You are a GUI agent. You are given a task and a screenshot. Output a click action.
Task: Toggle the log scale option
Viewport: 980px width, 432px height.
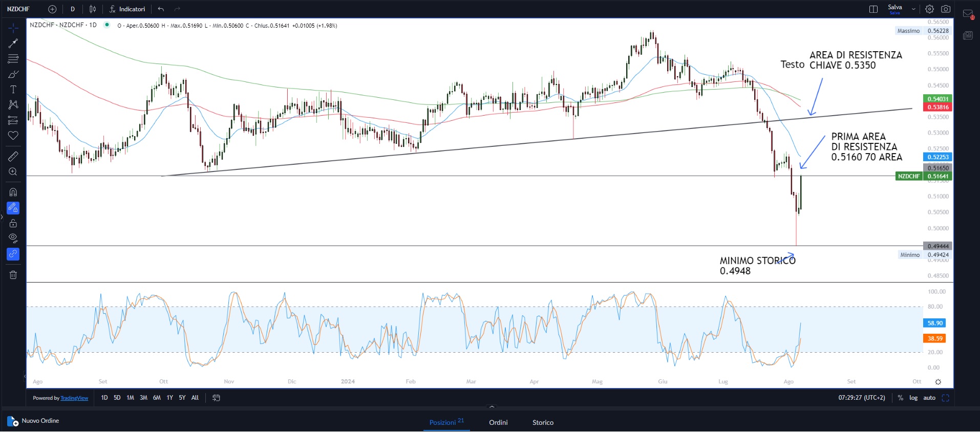(x=913, y=398)
